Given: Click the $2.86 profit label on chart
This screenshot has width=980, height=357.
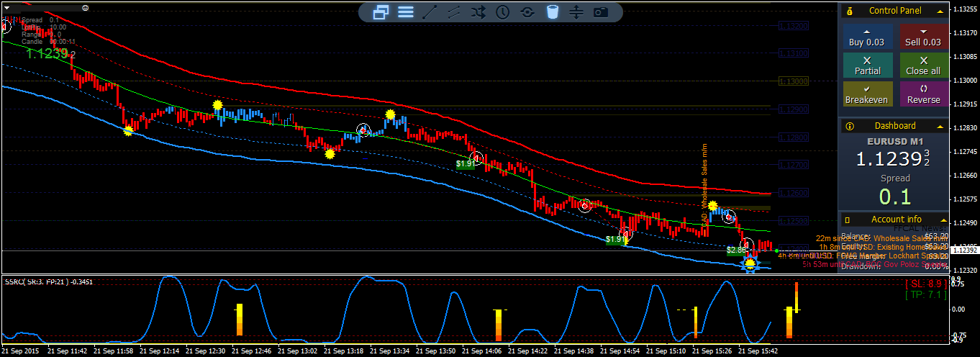Looking at the screenshot, I should click(x=737, y=250).
